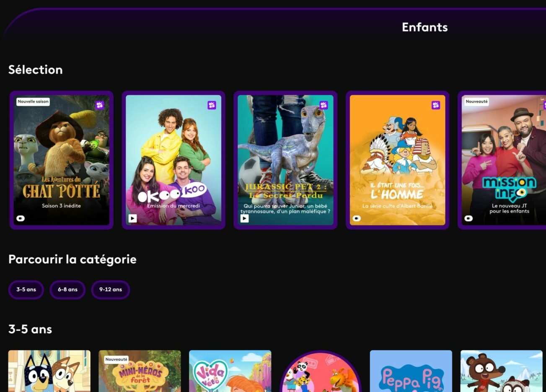Select the 3-5 ans category chip
The height and width of the screenshot is (392, 546).
tap(26, 290)
